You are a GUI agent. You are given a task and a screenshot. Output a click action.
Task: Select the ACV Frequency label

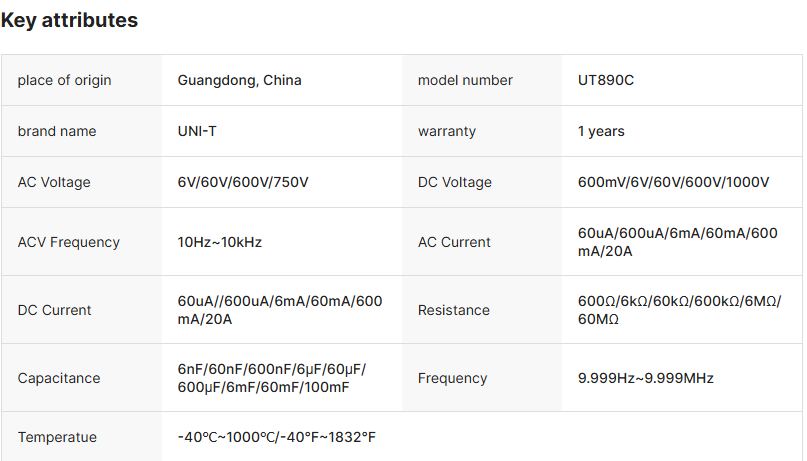tap(68, 242)
